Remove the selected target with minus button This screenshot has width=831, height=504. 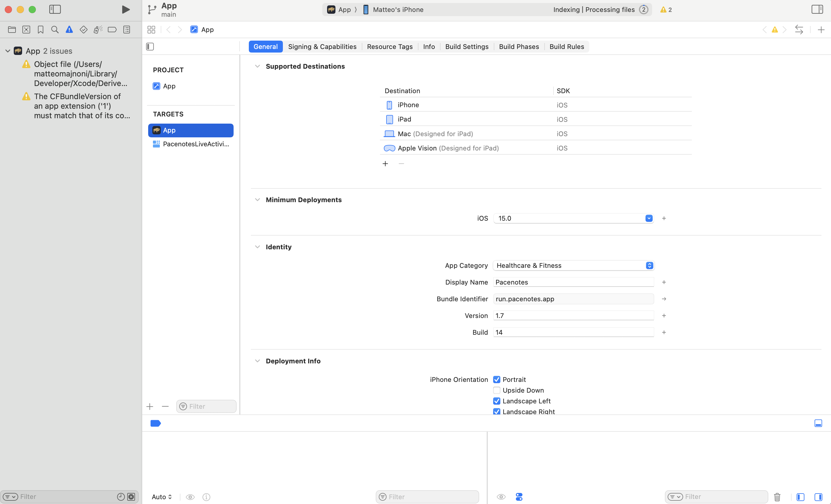(x=165, y=407)
